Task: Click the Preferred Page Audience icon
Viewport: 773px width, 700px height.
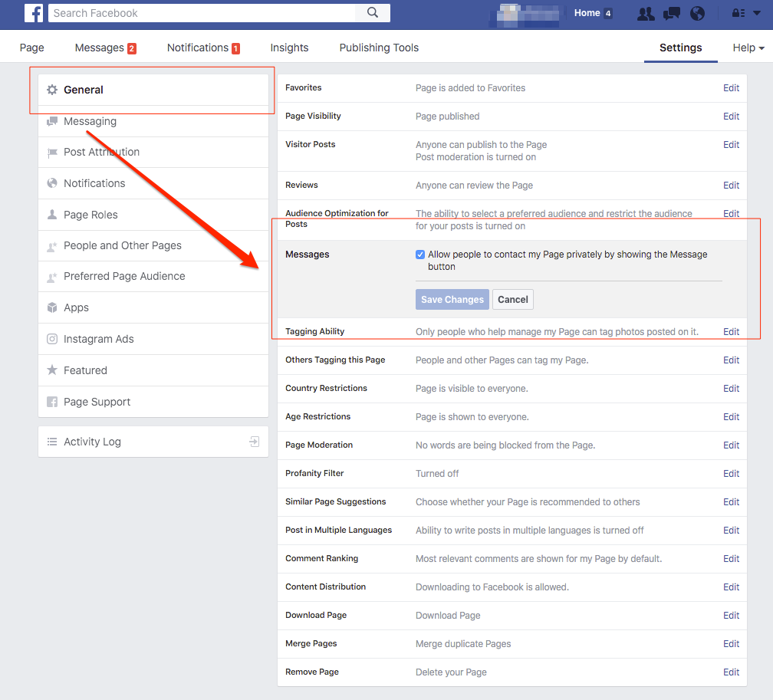Action: coord(52,277)
